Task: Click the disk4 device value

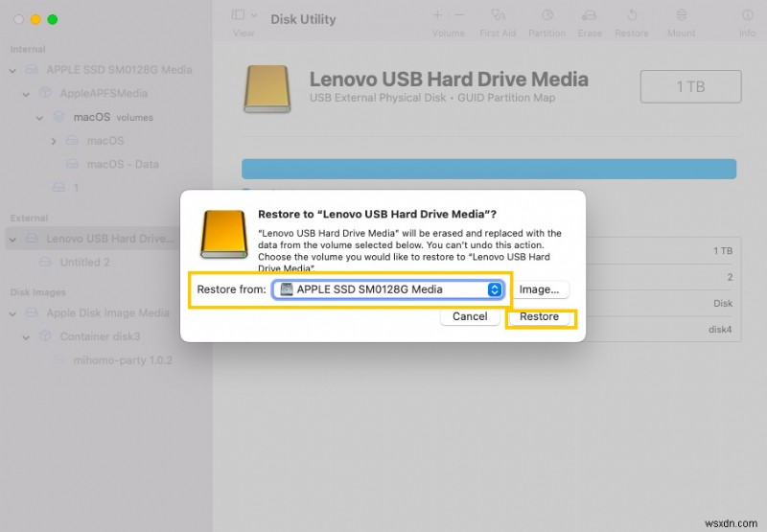Action: pos(720,330)
